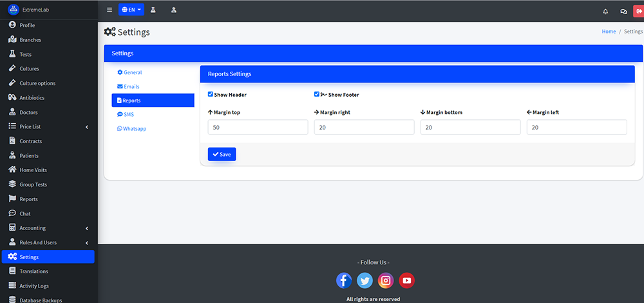Click the user icon in top bar
The height and width of the screenshot is (303, 644).
pyautogui.click(x=174, y=10)
